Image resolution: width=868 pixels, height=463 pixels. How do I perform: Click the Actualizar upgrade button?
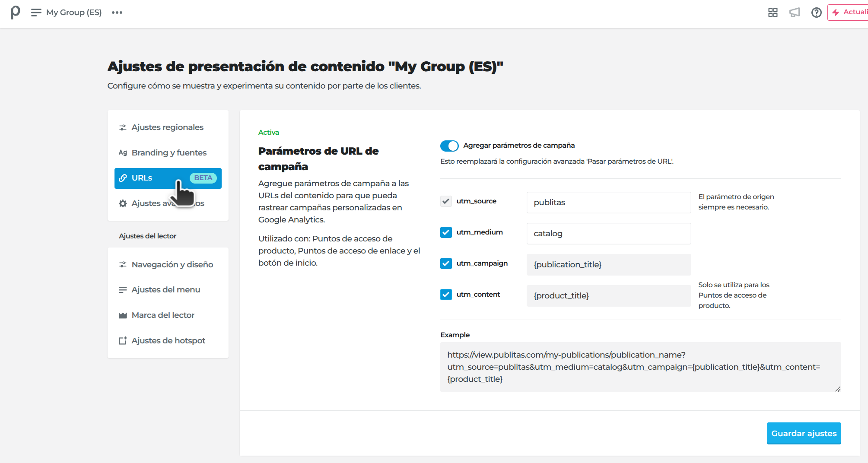848,12
